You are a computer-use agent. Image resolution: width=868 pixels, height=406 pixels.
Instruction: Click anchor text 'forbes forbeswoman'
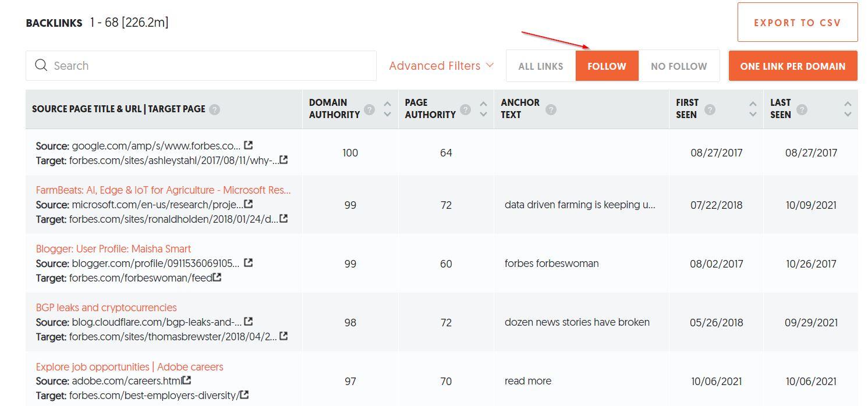[552, 263]
